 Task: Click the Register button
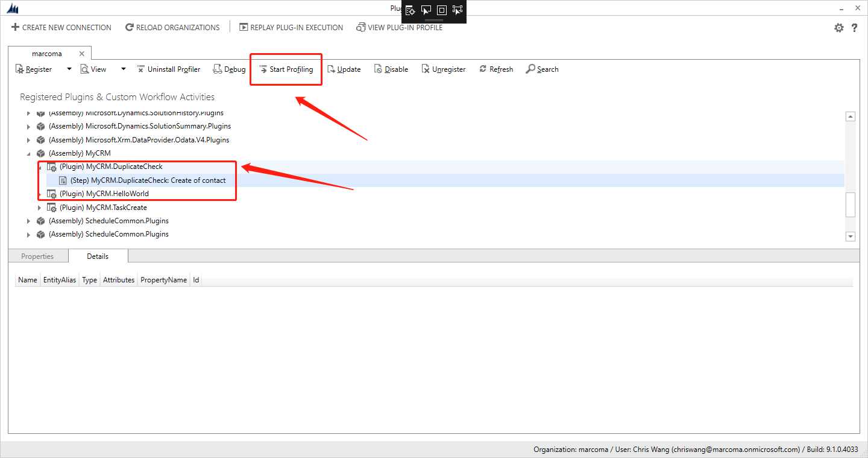34,69
